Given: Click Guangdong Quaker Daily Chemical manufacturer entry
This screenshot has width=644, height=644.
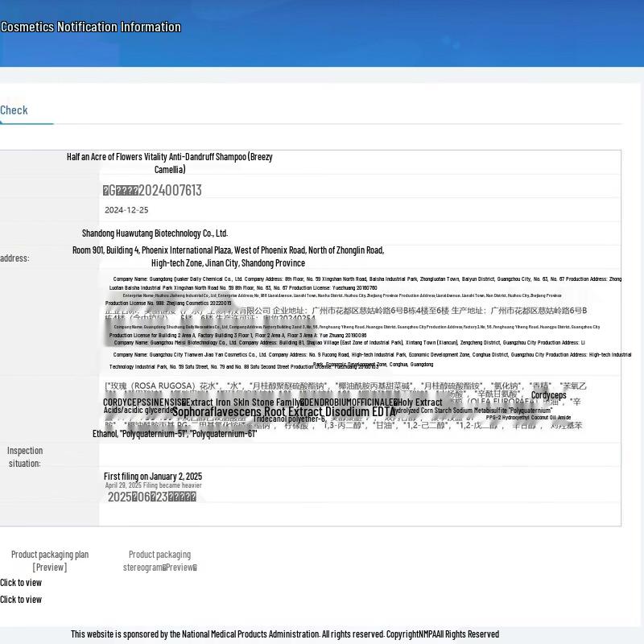Looking at the screenshot, I should point(365,283).
